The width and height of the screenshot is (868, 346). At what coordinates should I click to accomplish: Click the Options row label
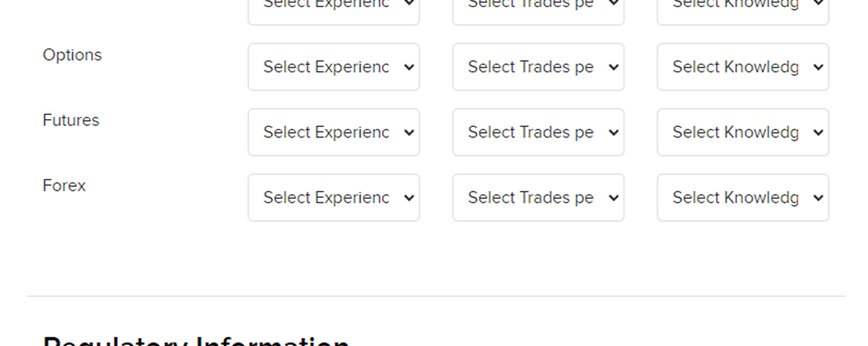pyautogui.click(x=72, y=55)
